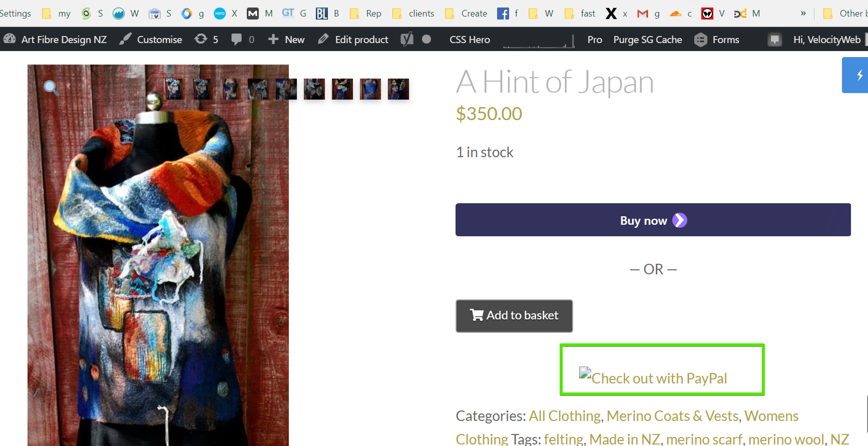Click the magnifier zoom icon on product image

pyautogui.click(x=51, y=88)
